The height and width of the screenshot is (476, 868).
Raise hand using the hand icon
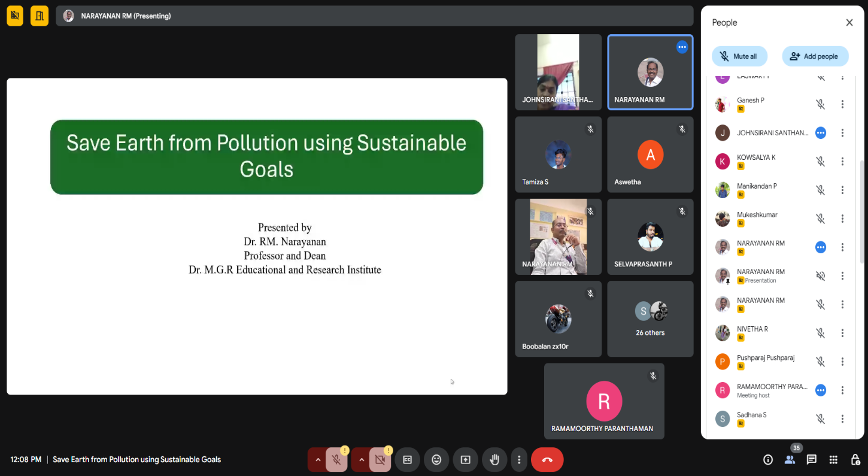494,460
